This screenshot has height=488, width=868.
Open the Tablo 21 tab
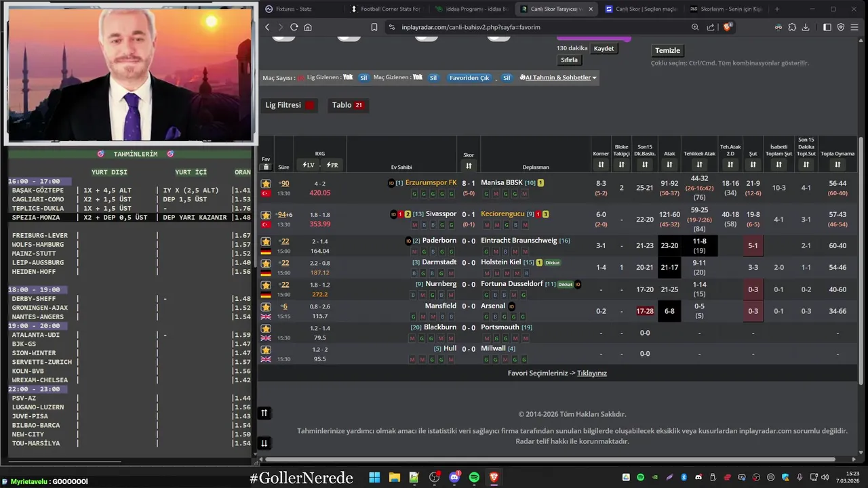pyautogui.click(x=348, y=105)
